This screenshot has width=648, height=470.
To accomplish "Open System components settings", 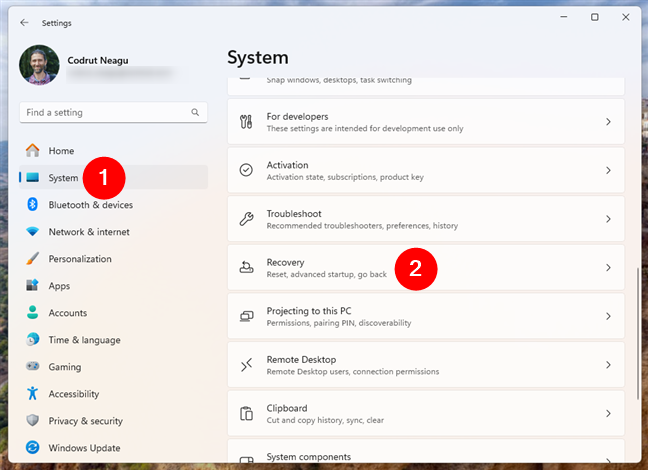I will click(x=426, y=451).
